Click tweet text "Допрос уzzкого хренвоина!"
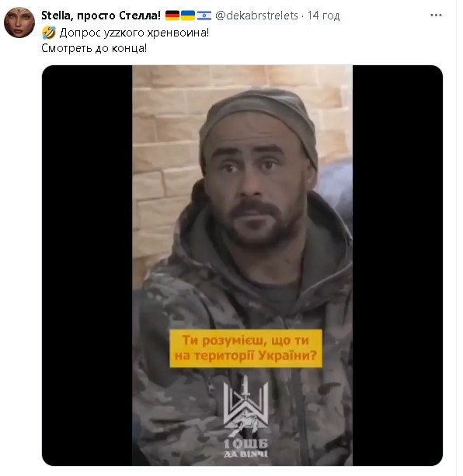Viewport: 463px width, 476px height. (x=134, y=33)
